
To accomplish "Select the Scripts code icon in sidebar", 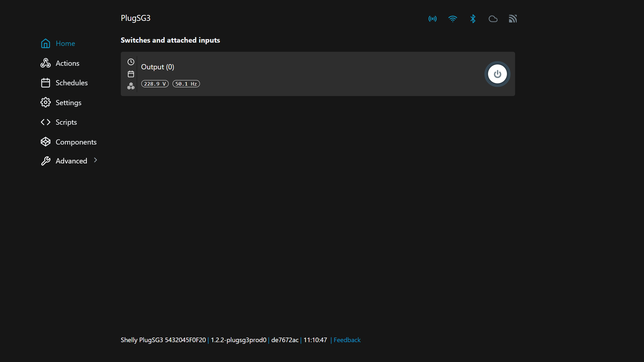I will coord(46,122).
